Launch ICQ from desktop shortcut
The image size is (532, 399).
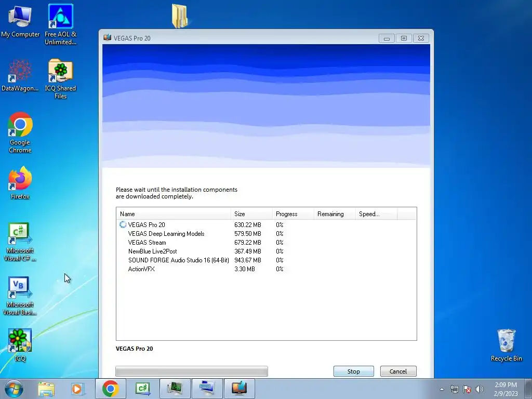20,345
